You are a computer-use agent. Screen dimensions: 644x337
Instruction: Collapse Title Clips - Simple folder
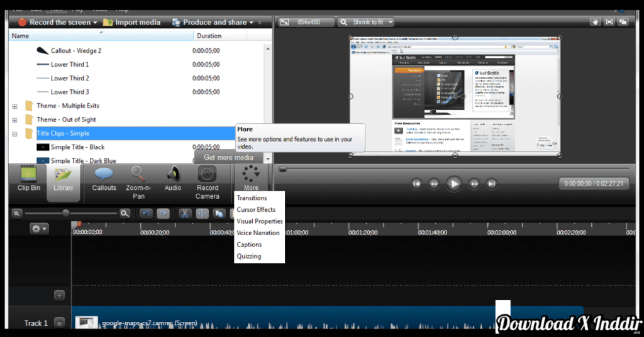pos(15,134)
